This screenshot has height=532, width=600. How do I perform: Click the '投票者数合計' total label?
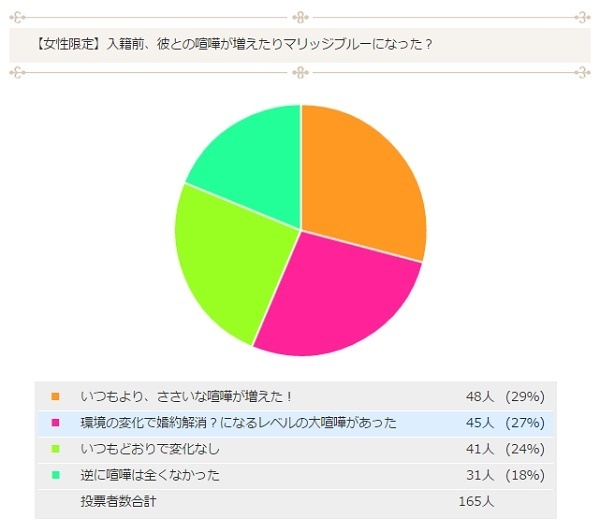[x=120, y=500]
